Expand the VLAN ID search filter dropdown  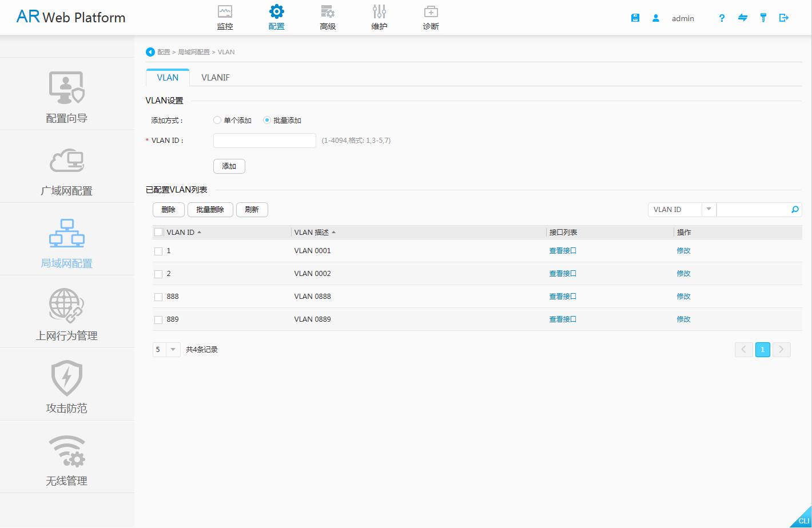pos(708,210)
